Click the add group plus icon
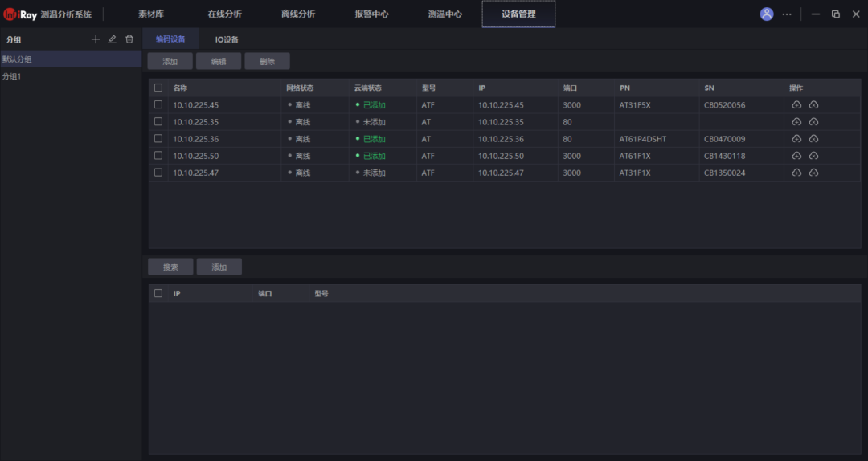 (96, 39)
